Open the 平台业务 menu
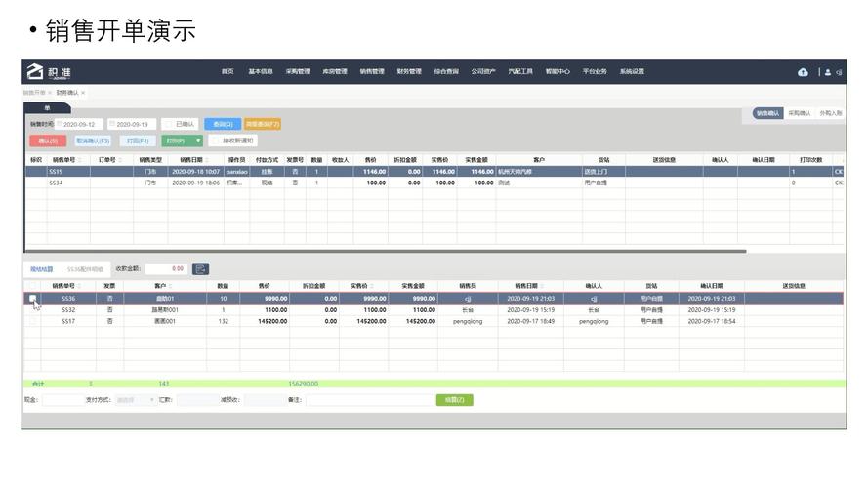 pyautogui.click(x=595, y=71)
